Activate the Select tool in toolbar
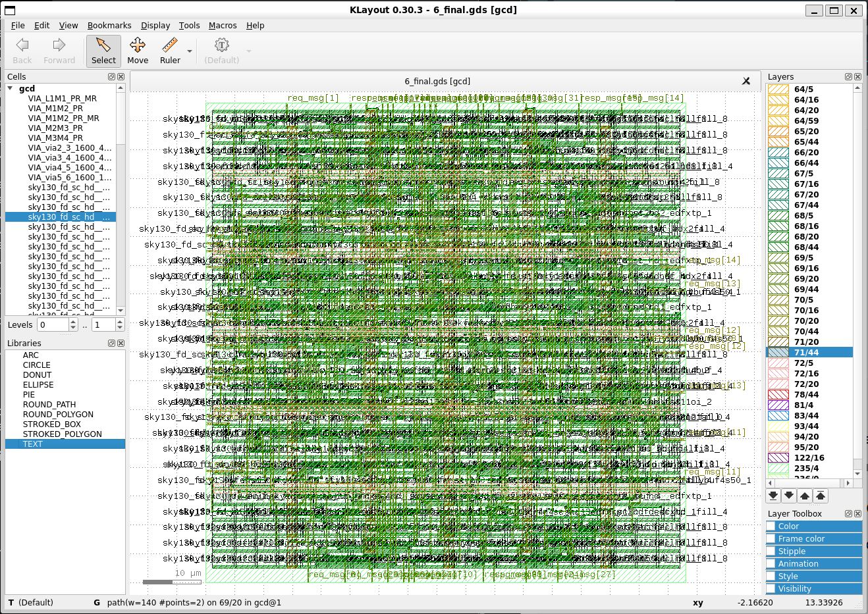This screenshot has width=868, height=614. [103, 51]
